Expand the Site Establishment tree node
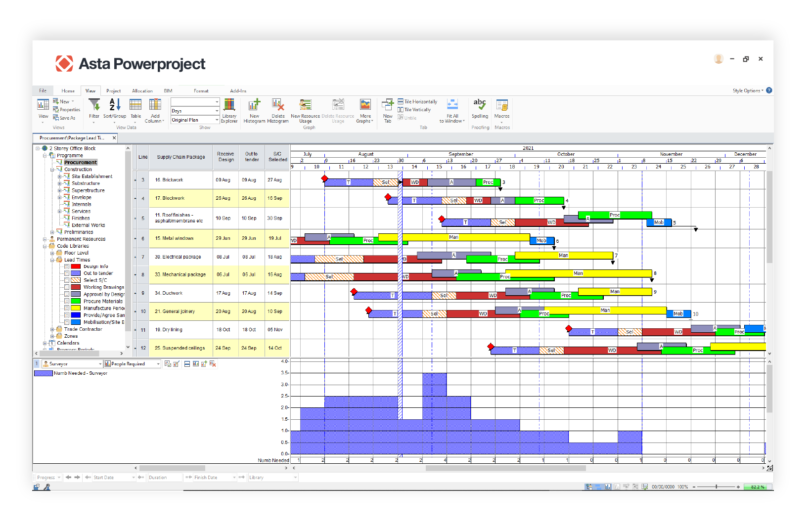 (x=59, y=177)
